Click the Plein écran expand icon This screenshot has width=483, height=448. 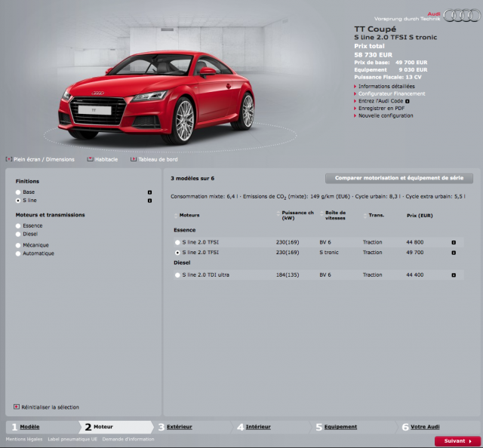coord(8,159)
